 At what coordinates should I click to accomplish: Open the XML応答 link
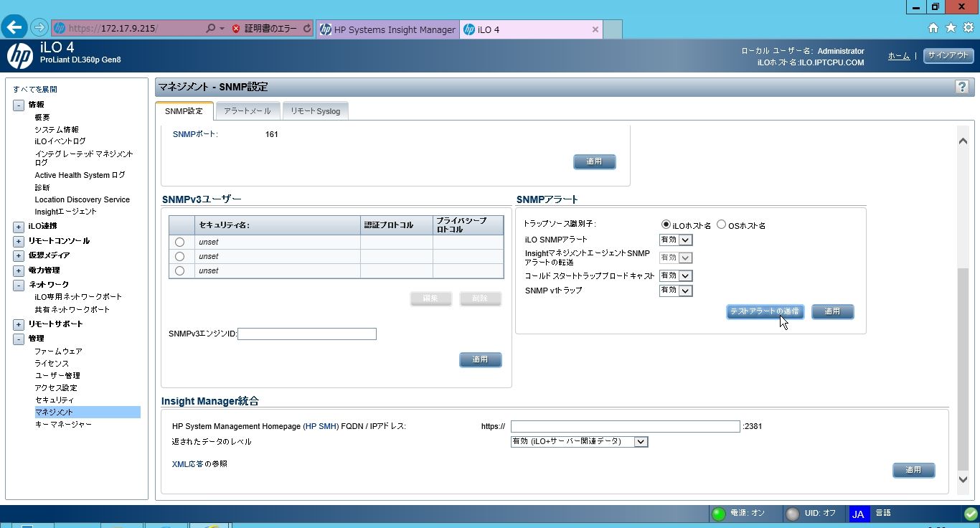coord(188,464)
